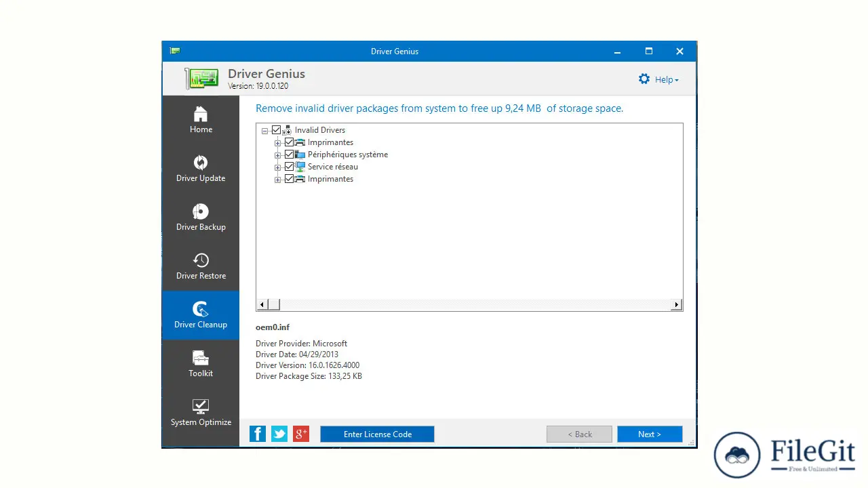
Task: Uncheck Imprimantes checkbox above Périphériques système
Action: point(290,142)
